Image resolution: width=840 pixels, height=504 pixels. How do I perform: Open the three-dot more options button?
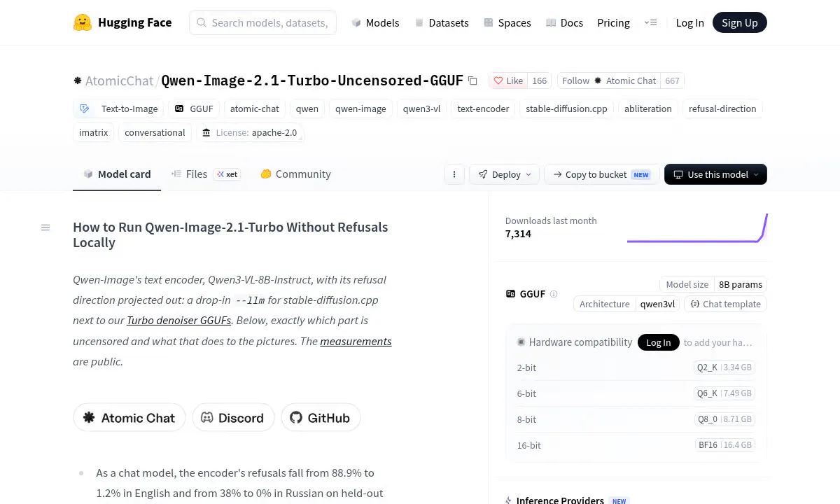click(454, 174)
